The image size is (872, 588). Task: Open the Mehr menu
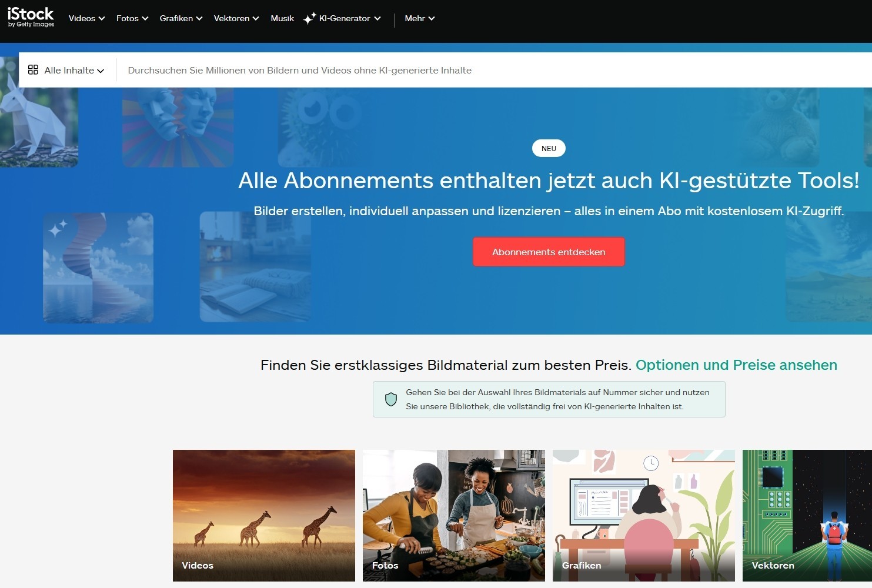(x=420, y=18)
